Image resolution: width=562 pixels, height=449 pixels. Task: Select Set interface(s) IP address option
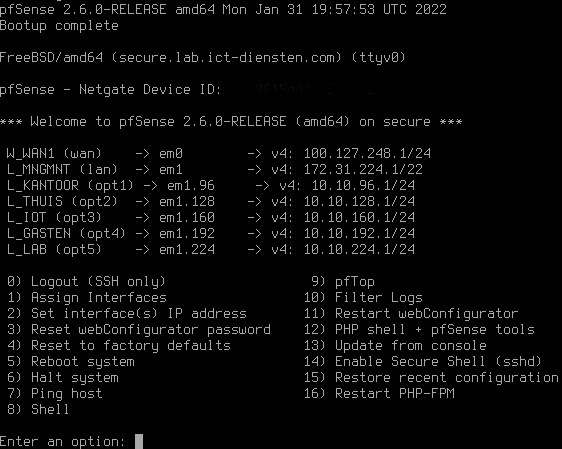[x=127, y=314]
